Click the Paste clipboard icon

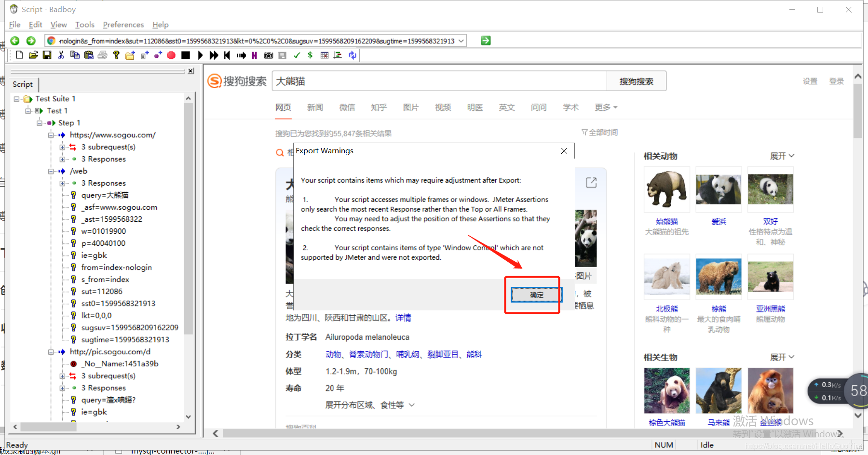[89, 55]
